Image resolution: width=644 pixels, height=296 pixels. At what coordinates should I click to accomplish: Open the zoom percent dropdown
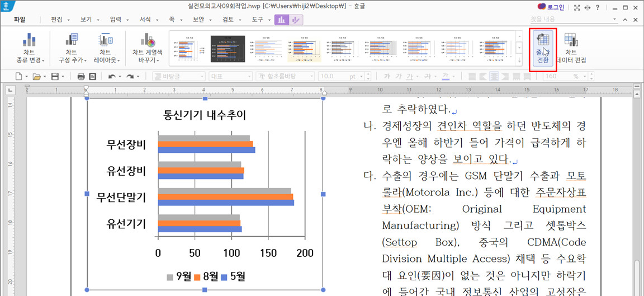coord(585,77)
